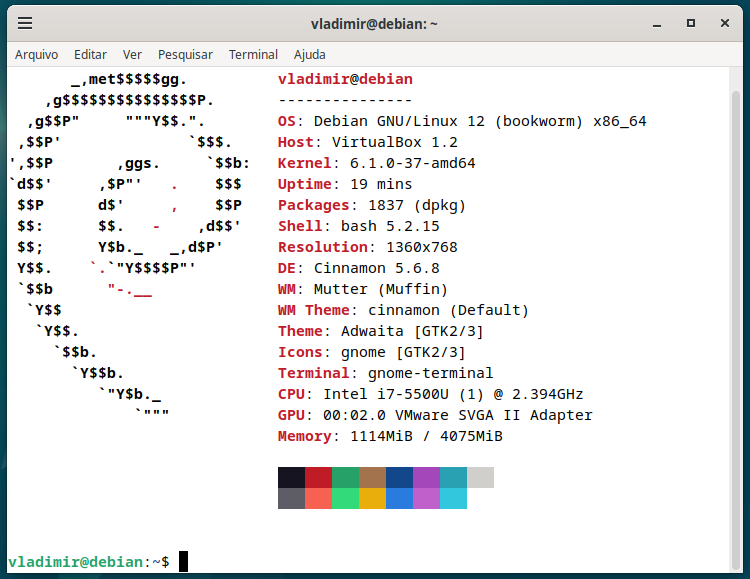Click the window title vladimir@debian: ~

[x=374, y=23]
